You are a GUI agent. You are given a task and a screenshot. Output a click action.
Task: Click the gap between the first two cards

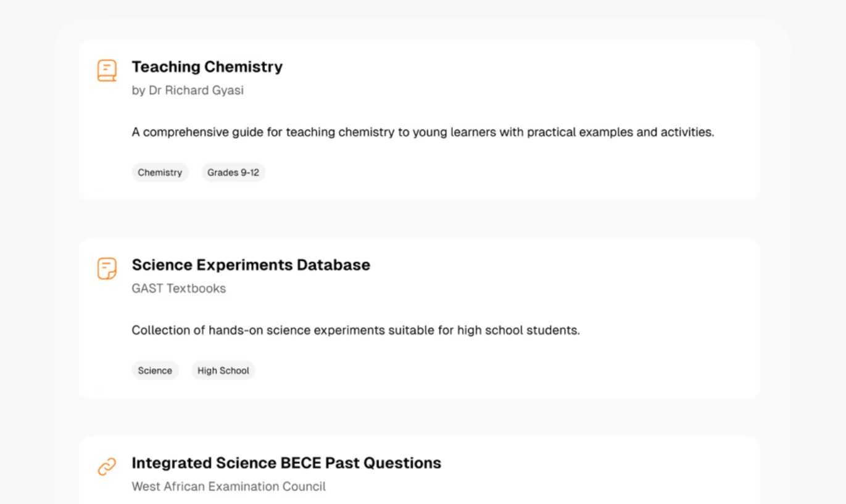tap(420, 219)
